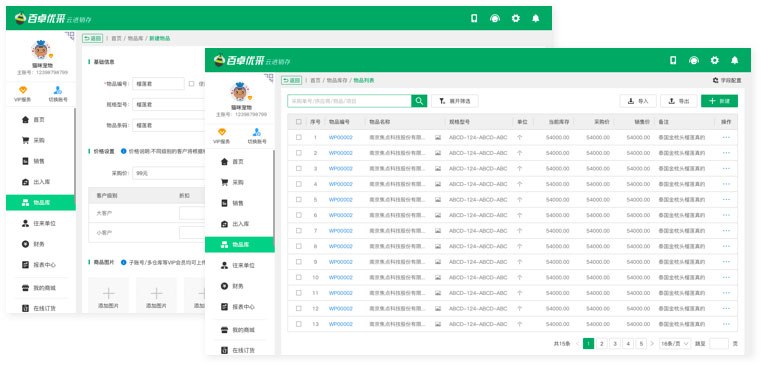The height and width of the screenshot is (365, 761).
Task: Click 返回 back button in front window
Action: click(292, 80)
